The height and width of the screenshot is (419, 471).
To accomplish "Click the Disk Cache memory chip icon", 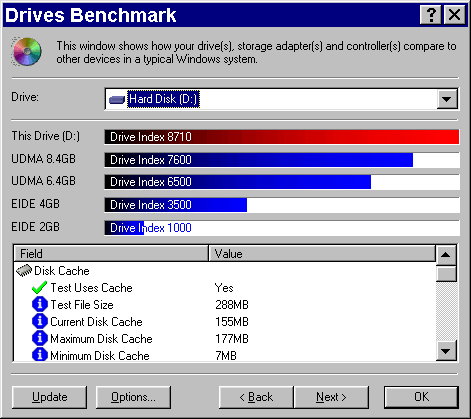I will [x=24, y=271].
